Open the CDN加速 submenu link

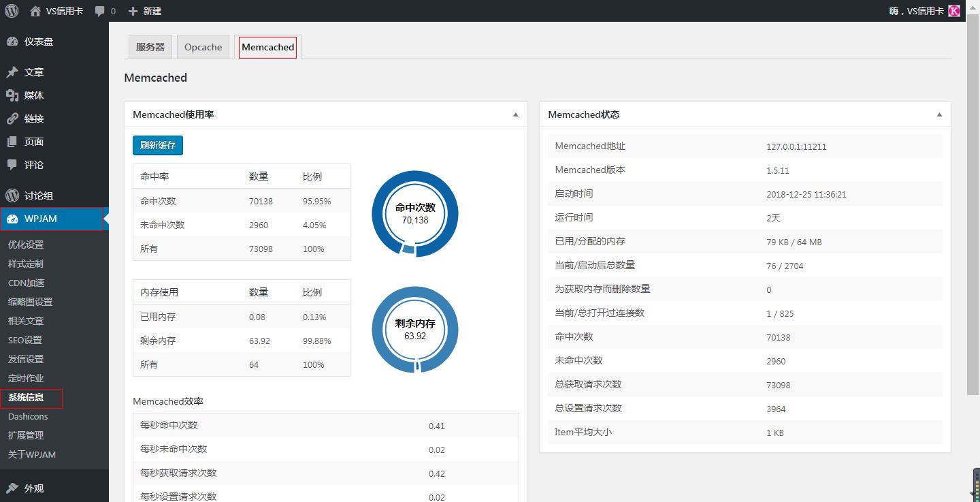click(26, 283)
